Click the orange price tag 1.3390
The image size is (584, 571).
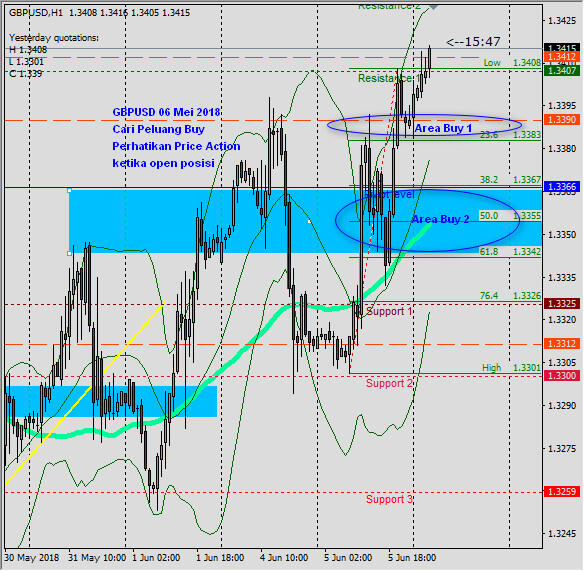coord(562,120)
